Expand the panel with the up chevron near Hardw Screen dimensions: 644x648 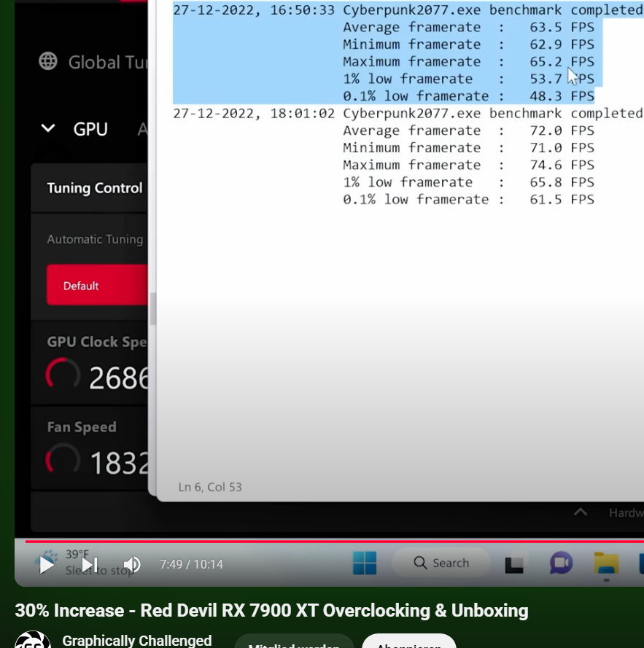(x=581, y=512)
